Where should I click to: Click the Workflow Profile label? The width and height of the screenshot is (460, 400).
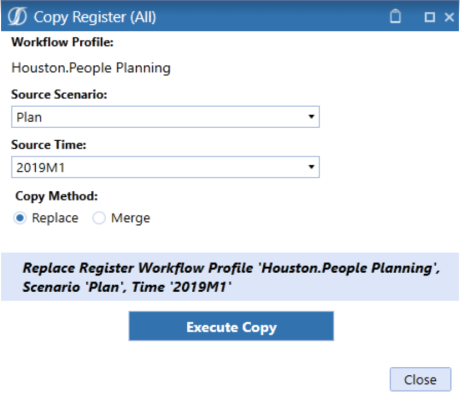click(x=62, y=42)
